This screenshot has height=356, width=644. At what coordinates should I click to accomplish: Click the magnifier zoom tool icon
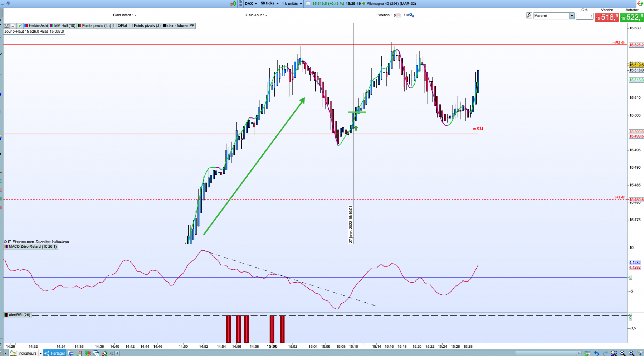coord(614,353)
